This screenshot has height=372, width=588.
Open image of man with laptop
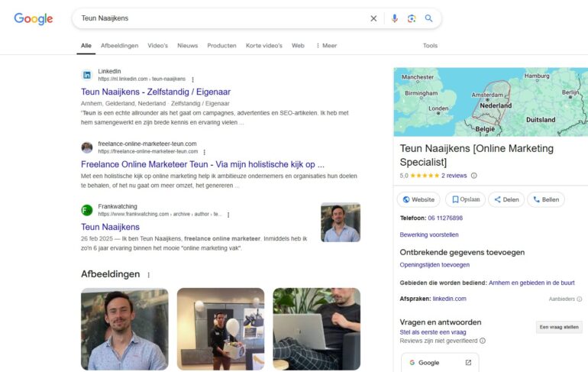pos(316,329)
